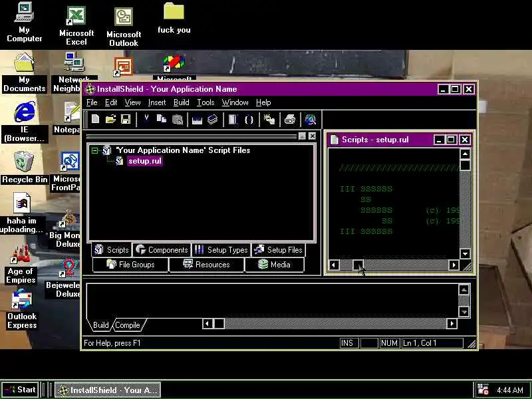Close the project workspace pane

click(312, 136)
